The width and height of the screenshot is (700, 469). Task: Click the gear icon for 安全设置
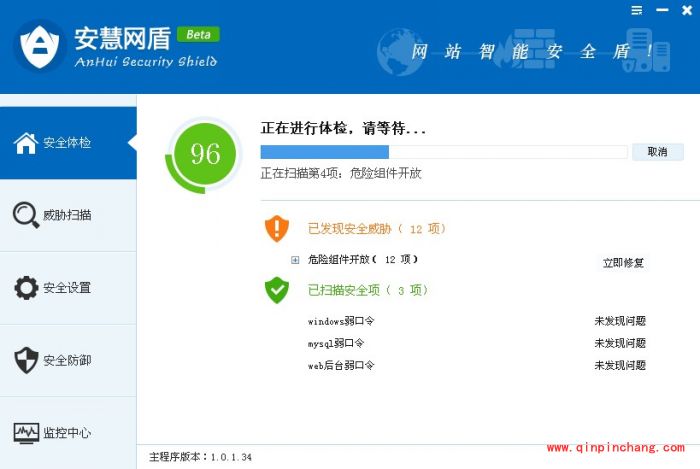(x=26, y=288)
